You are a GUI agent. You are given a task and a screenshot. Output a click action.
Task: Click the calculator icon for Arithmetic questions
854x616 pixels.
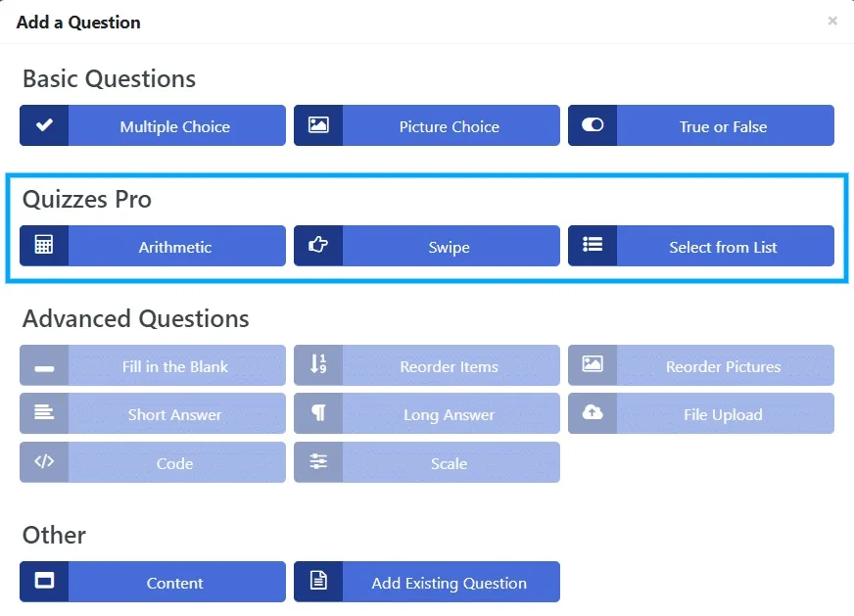click(44, 246)
